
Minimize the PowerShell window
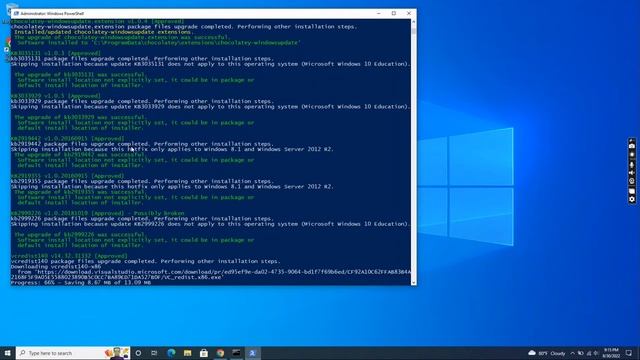tap(379, 13)
